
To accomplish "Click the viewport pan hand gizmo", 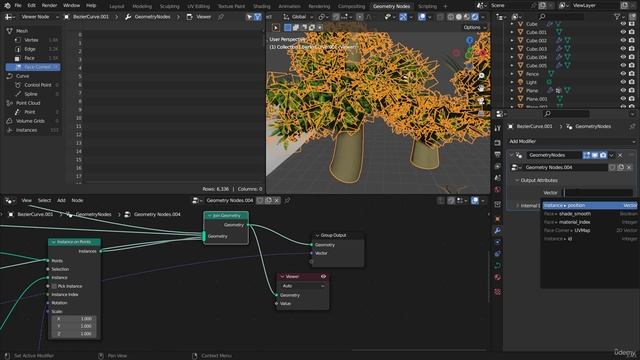I will pos(481,88).
